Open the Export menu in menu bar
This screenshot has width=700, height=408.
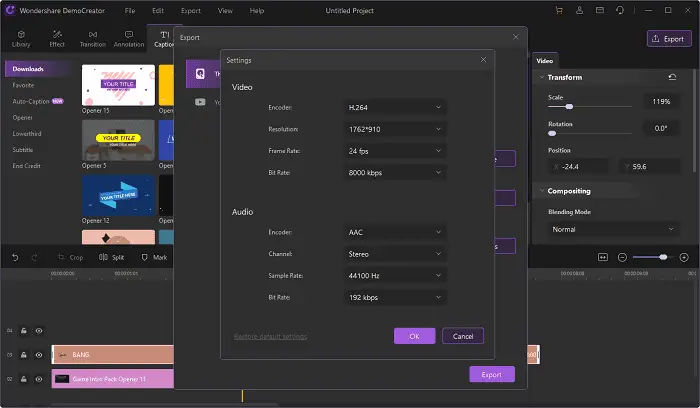[x=191, y=11]
